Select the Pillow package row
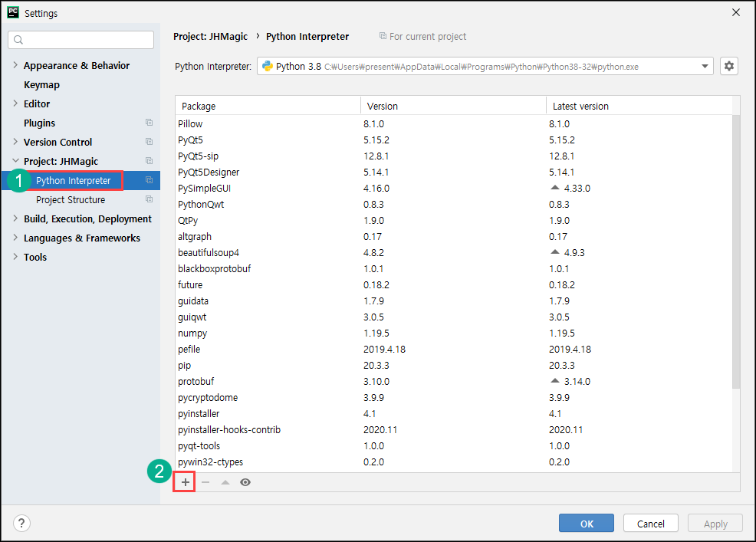The height and width of the screenshot is (542, 756). click(453, 124)
